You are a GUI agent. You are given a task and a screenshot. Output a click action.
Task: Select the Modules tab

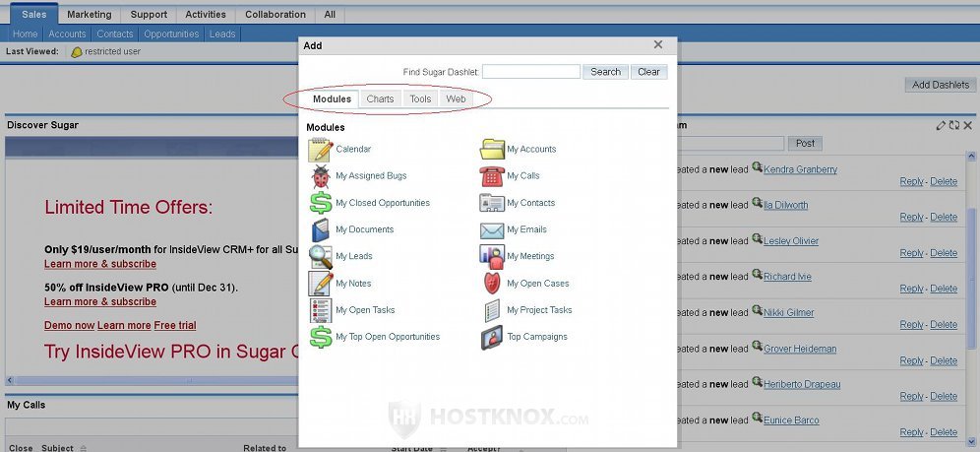tap(332, 98)
